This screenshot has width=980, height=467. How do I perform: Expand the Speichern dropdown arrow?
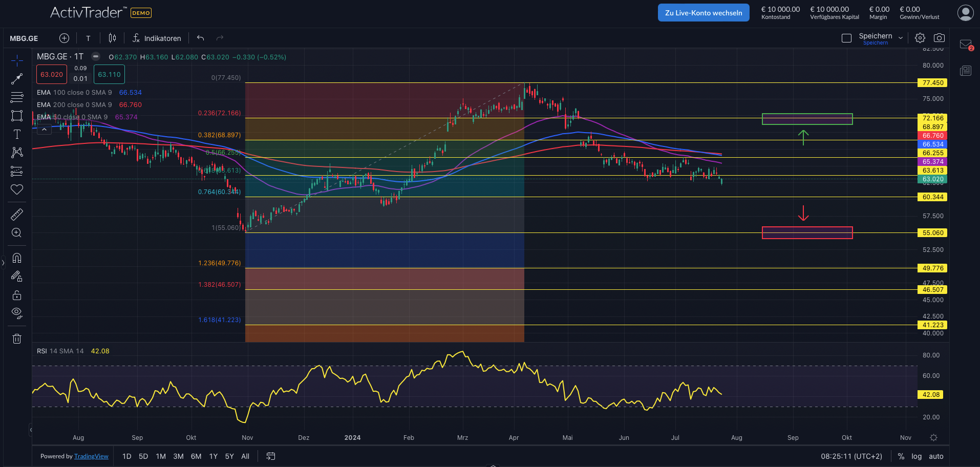coord(901,38)
